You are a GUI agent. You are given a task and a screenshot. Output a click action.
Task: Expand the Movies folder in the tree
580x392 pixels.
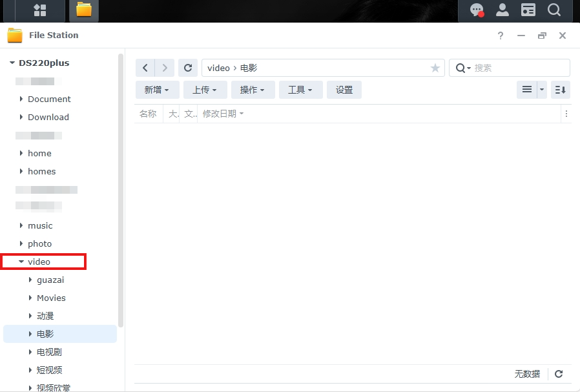30,298
